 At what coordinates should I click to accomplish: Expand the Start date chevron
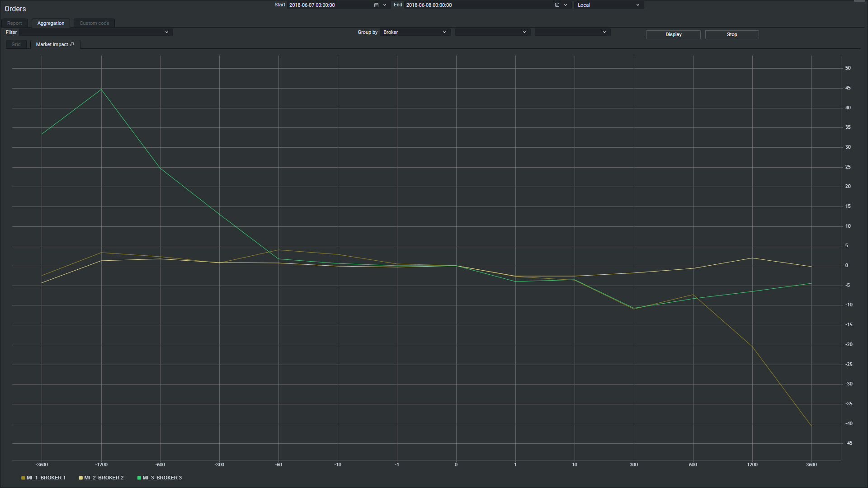pos(385,5)
